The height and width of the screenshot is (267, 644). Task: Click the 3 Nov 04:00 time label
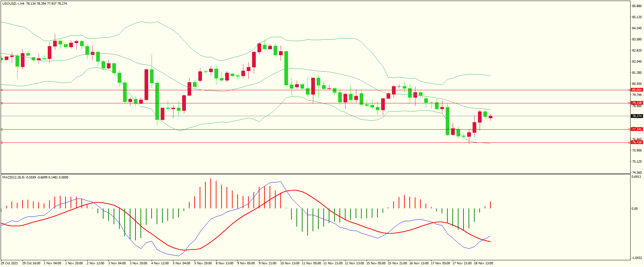(117, 263)
